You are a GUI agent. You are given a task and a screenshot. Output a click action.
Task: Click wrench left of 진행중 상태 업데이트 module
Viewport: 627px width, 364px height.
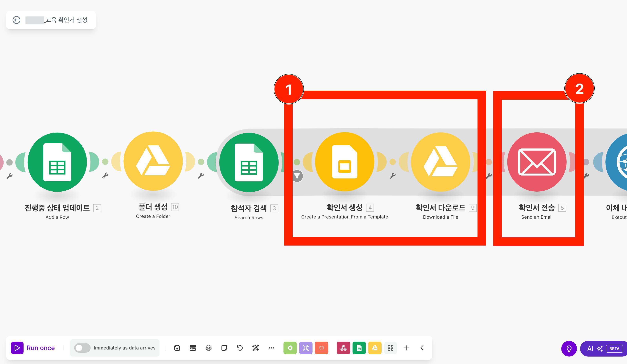(9, 176)
